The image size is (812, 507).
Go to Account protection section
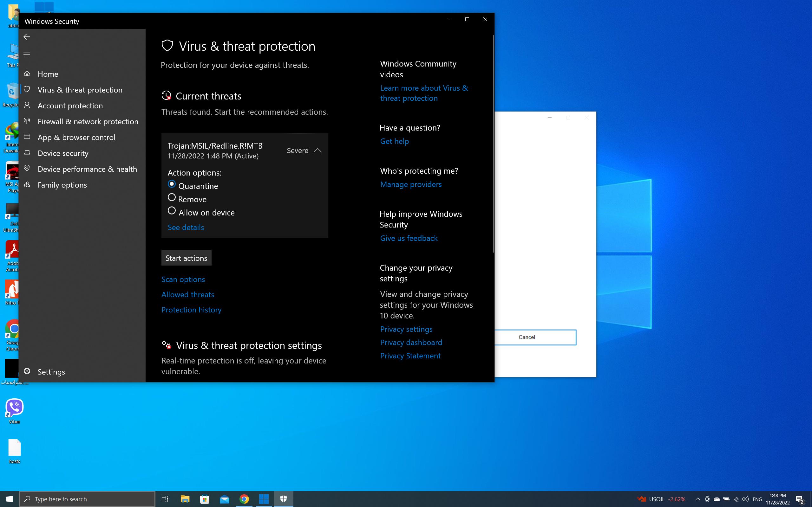(x=70, y=106)
